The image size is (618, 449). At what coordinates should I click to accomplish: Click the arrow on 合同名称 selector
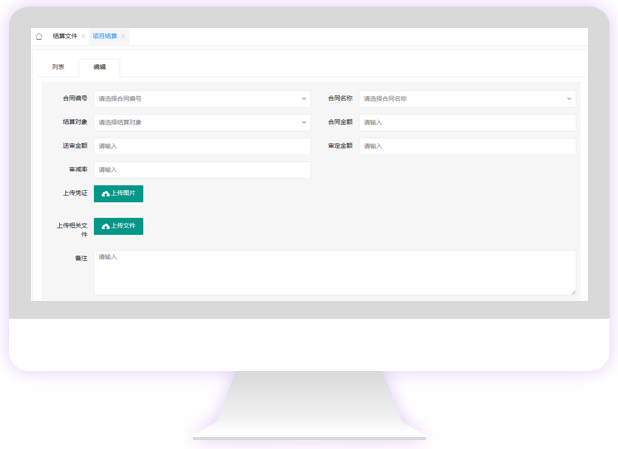(569, 99)
